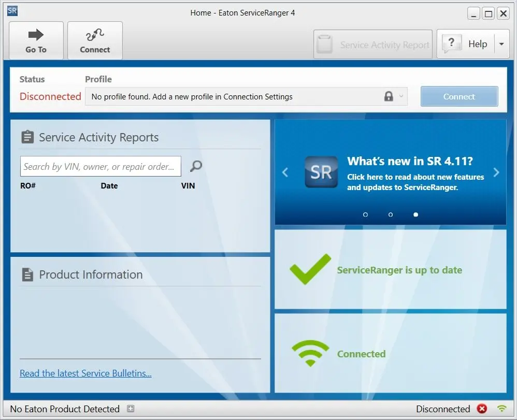Open the Profile selection dropdown
Viewport: 517px width, 420px height.
coord(401,96)
